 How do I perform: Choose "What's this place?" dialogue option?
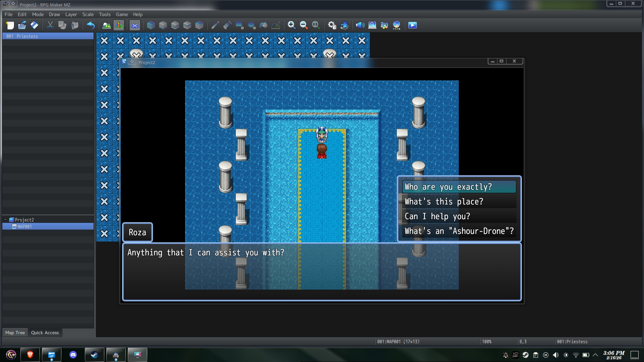pos(444,201)
